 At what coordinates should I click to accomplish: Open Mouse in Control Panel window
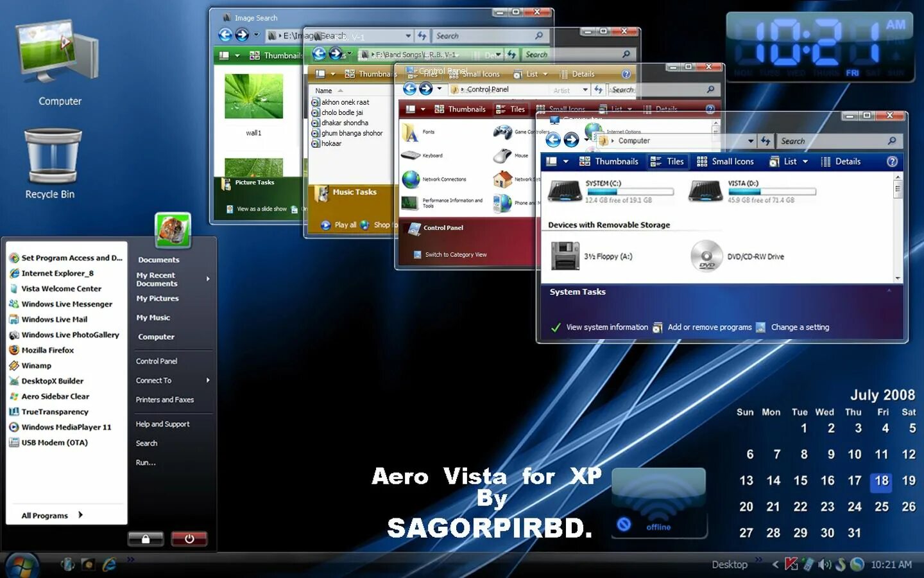(x=502, y=155)
